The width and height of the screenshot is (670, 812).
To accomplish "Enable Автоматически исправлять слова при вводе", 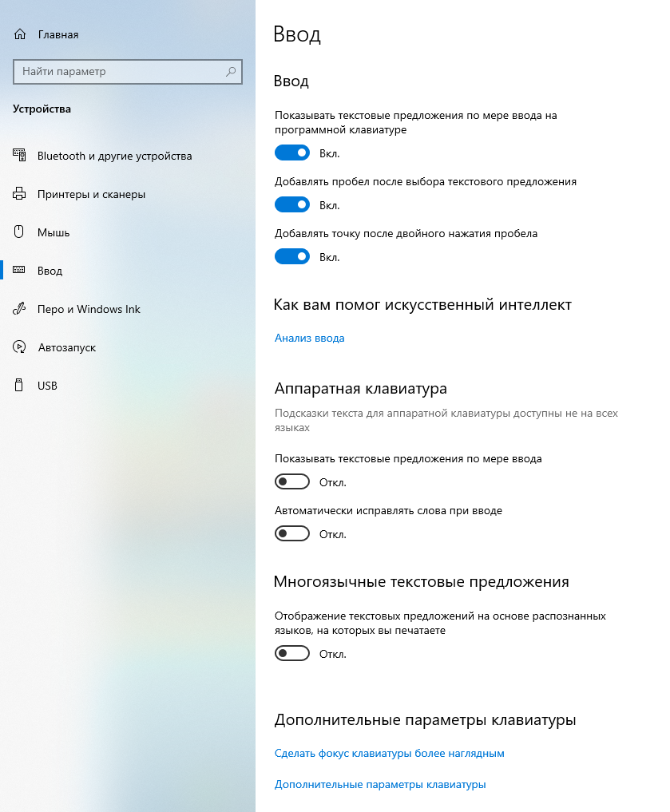I will pyautogui.click(x=292, y=533).
